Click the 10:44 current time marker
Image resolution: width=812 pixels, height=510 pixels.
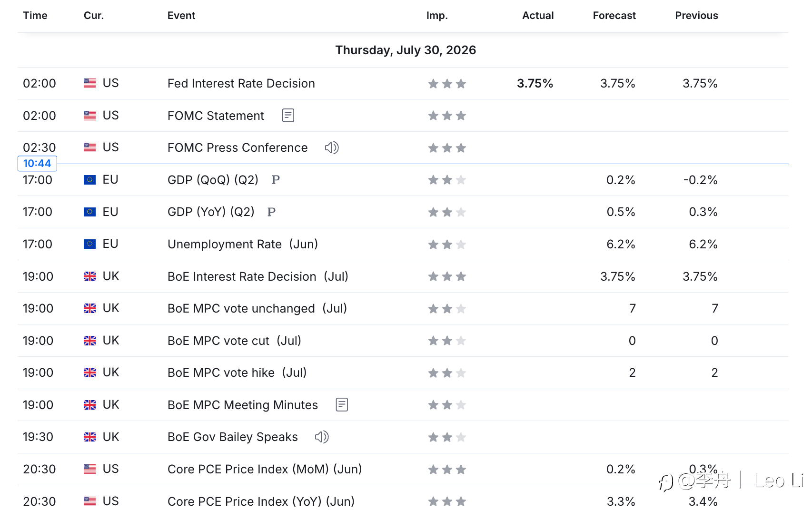[37, 163]
